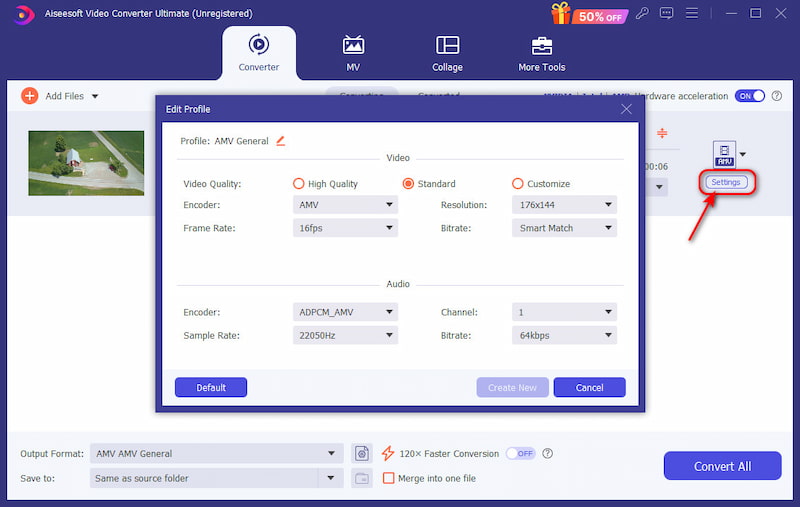Edit the profile name pencil icon

click(x=281, y=141)
